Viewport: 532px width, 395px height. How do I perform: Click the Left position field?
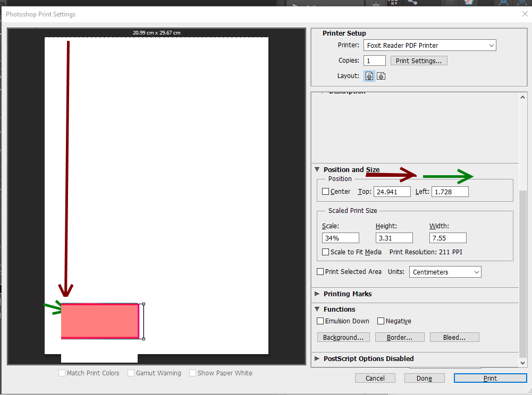click(x=450, y=192)
